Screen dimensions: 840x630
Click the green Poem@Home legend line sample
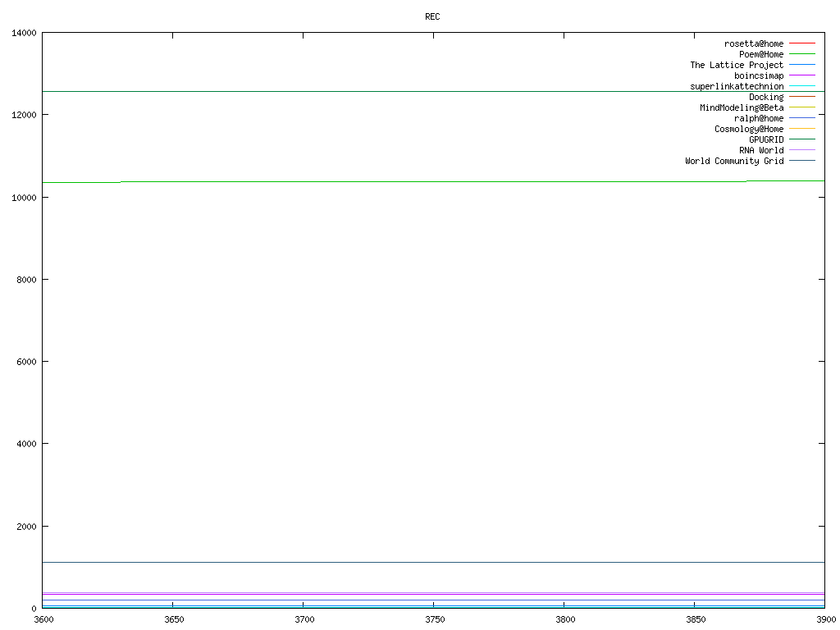click(802, 53)
